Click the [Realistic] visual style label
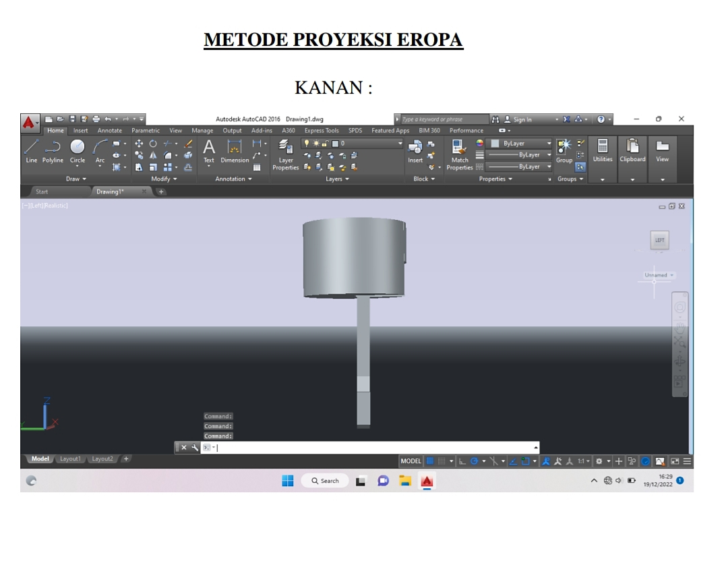Image resolution: width=728 pixels, height=561 pixels. (56, 205)
